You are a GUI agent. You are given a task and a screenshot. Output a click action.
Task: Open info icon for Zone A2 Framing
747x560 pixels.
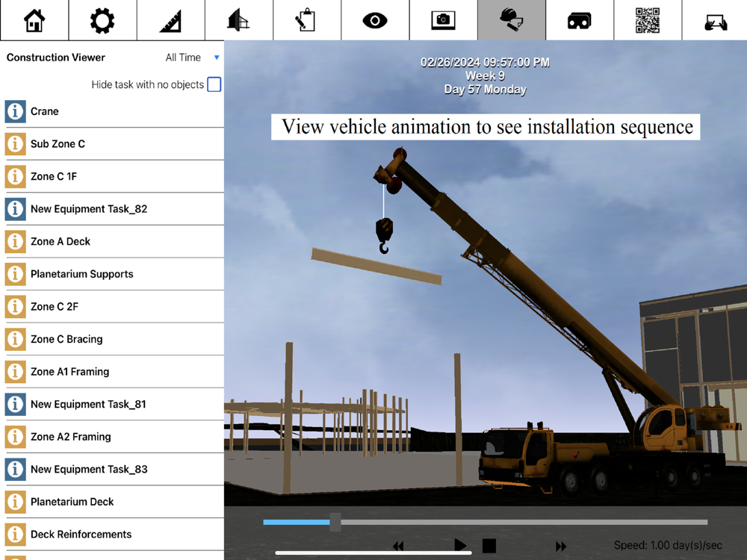15,437
